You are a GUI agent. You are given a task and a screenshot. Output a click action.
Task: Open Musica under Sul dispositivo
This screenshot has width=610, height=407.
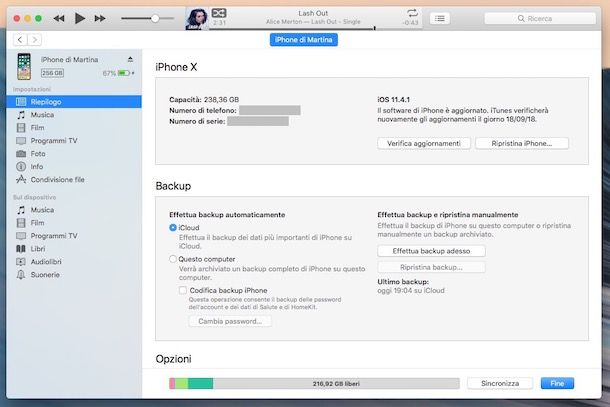[74, 210]
